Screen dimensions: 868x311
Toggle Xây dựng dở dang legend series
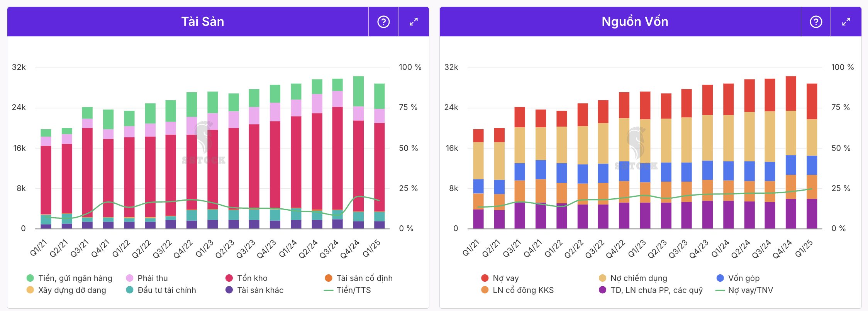[66, 290]
